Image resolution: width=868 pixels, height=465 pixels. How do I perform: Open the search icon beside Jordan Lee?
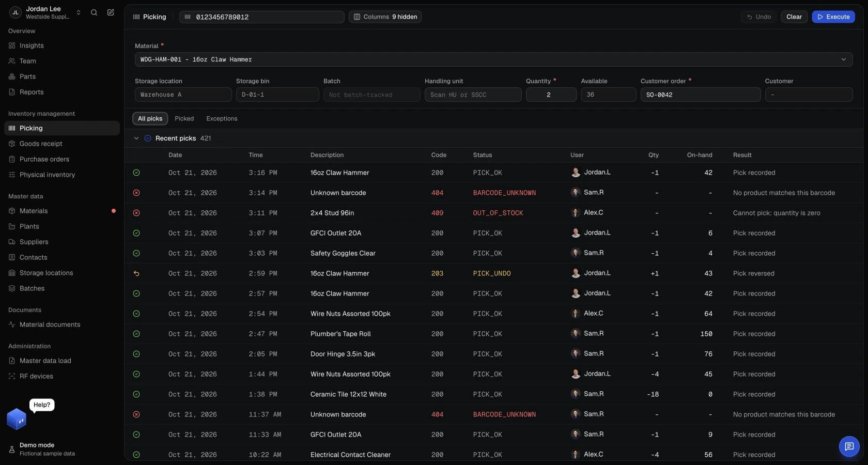pos(94,12)
